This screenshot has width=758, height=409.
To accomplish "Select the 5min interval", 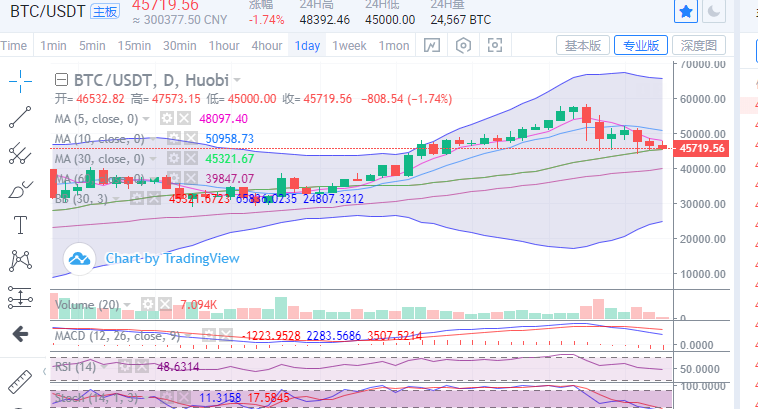I will [x=92, y=45].
